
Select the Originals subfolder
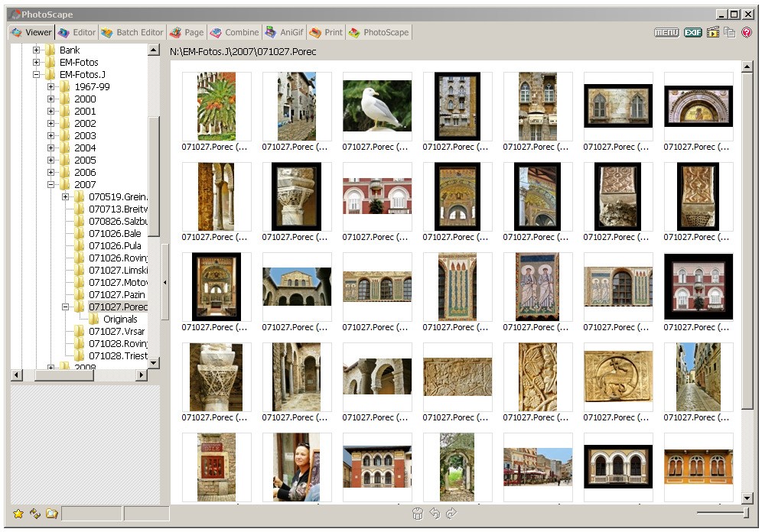coord(120,319)
